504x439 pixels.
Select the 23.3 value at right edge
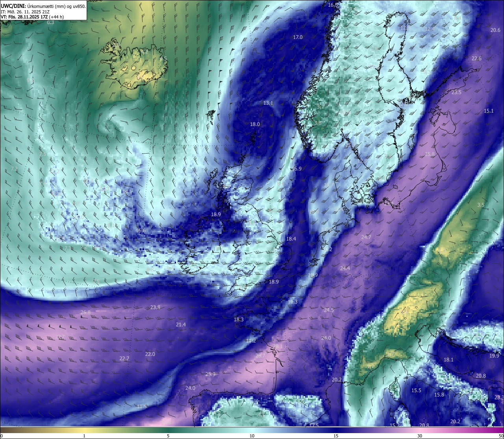coord(499,397)
